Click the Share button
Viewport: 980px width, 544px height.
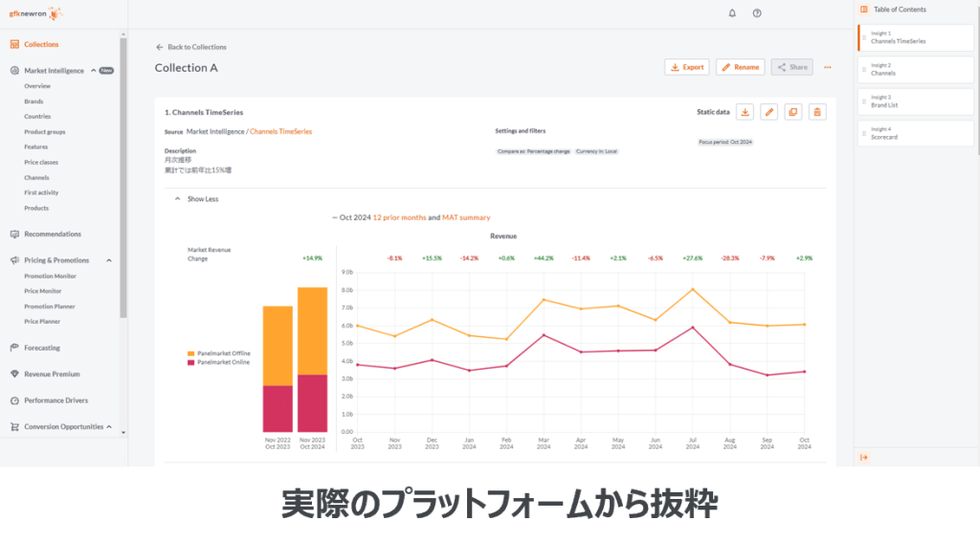pyautogui.click(x=791, y=67)
